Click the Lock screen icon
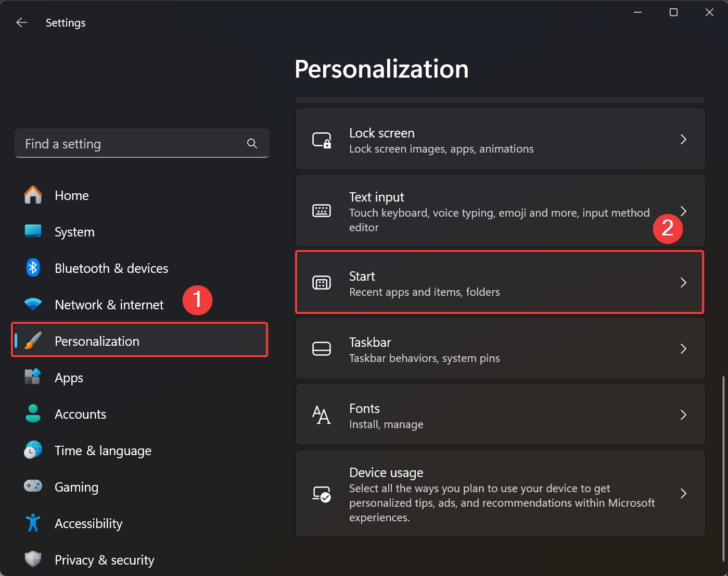This screenshot has width=728, height=576. 322,140
